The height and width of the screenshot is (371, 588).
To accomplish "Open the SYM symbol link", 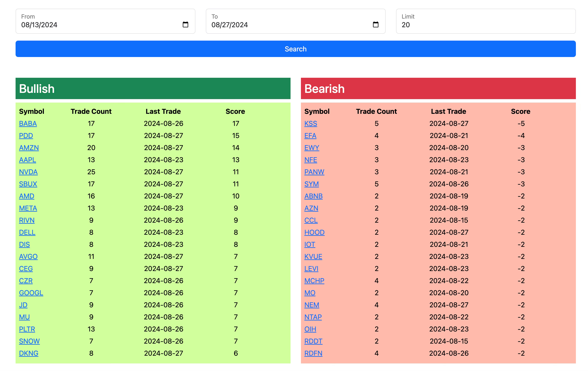I will [x=312, y=184].
